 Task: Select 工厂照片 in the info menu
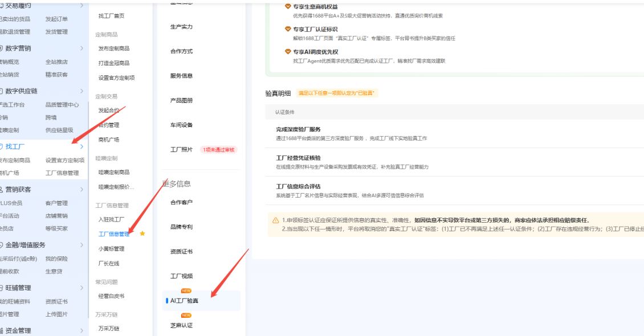click(x=182, y=150)
